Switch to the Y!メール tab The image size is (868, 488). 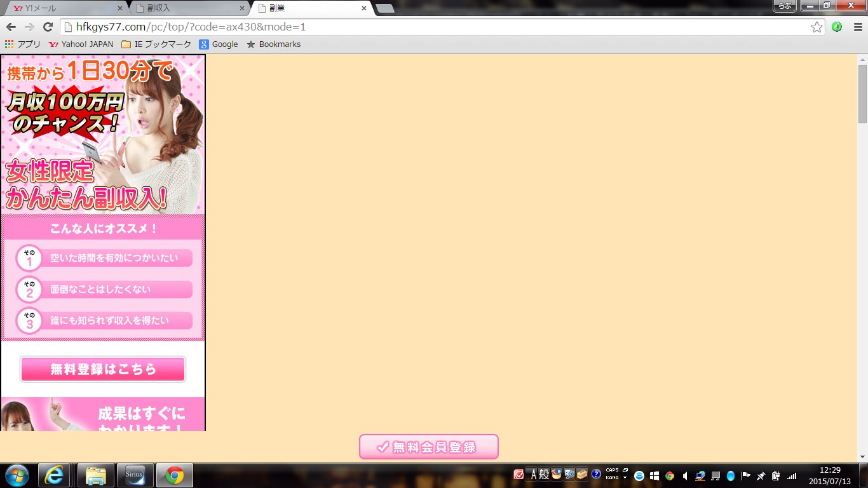[64, 8]
